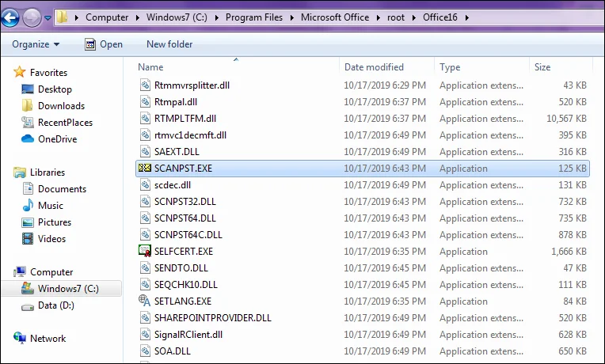Click the 125 KB size of SCANPST.EXE
This screenshot has height=364, width=605.
(x=573, y=169)
